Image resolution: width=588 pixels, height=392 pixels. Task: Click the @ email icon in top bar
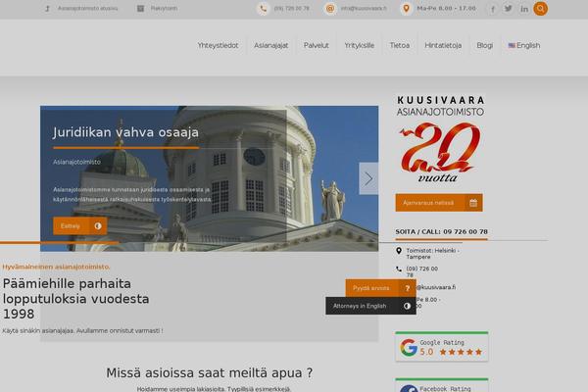pos(330,8)
